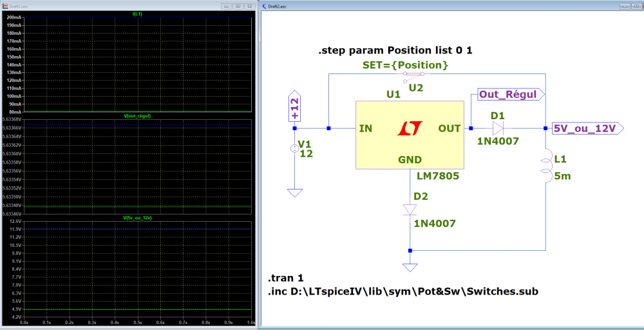The width and height of the screenshot is (644, 330).
Task: Select the D1 diode symbol
Action: pyautogui.click(x=498, y=129)
